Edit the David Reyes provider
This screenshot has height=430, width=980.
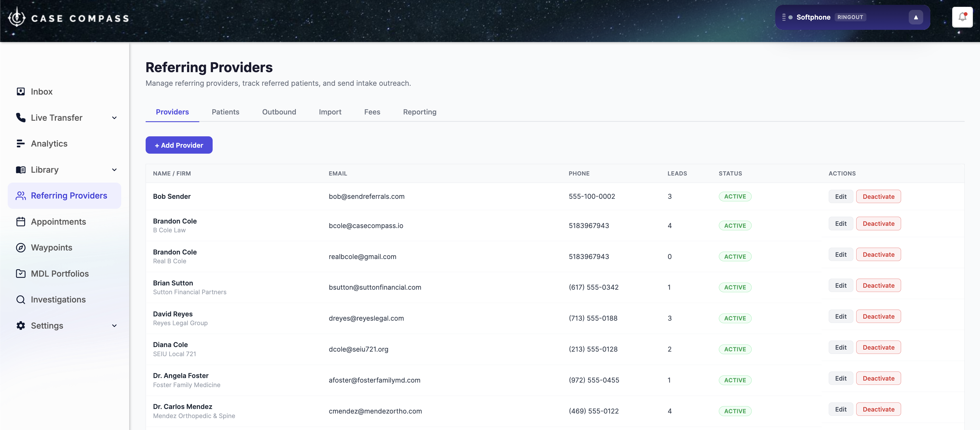840,316
